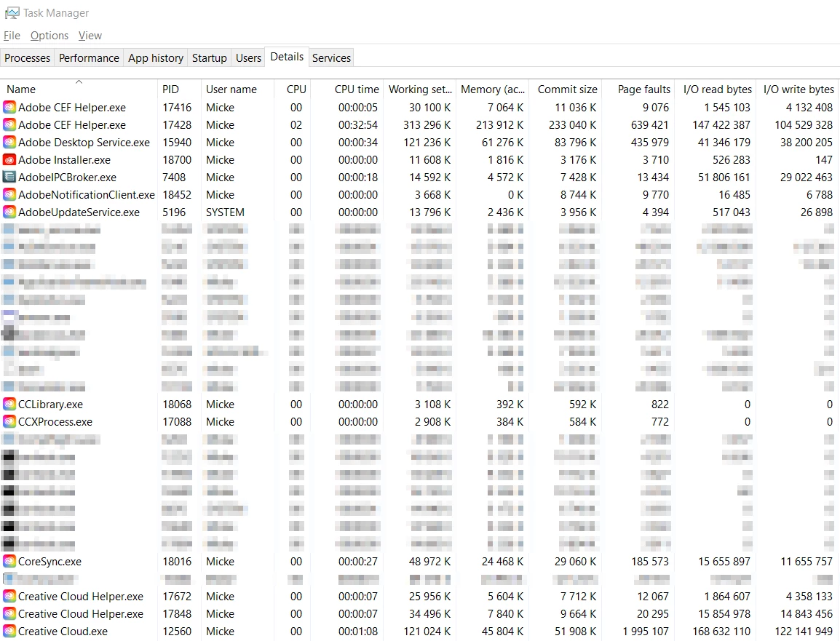Click the Task Manager title bar icon
This screenshot has width=840, height=641.
pos(12,12)
